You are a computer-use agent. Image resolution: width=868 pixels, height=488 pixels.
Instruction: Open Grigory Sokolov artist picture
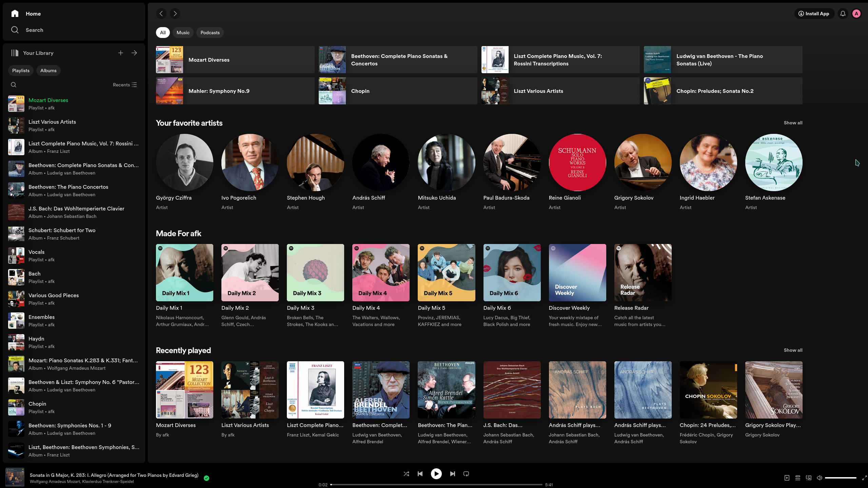[x=643, y=162]
